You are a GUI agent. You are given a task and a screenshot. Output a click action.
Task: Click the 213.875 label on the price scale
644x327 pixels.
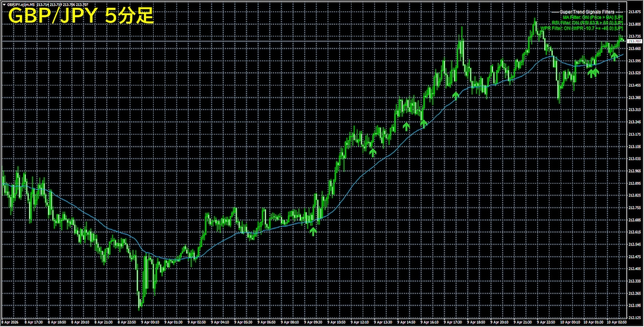click(634, 12)
